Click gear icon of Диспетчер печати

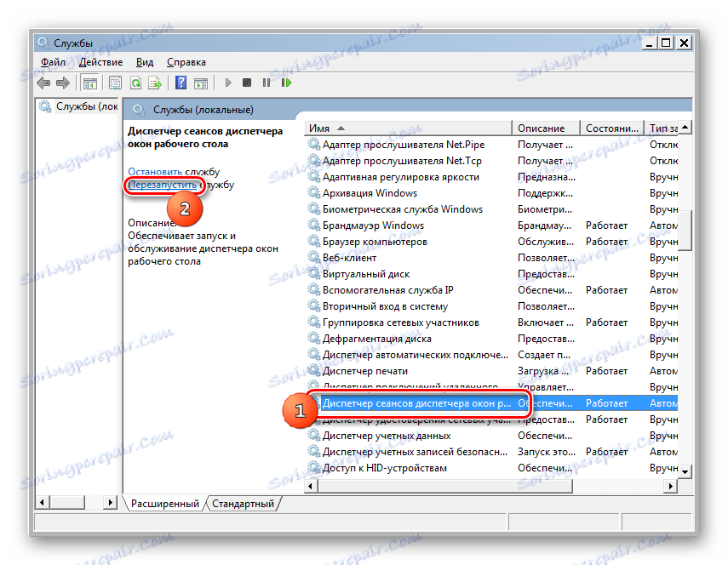(x=314, y=371)
